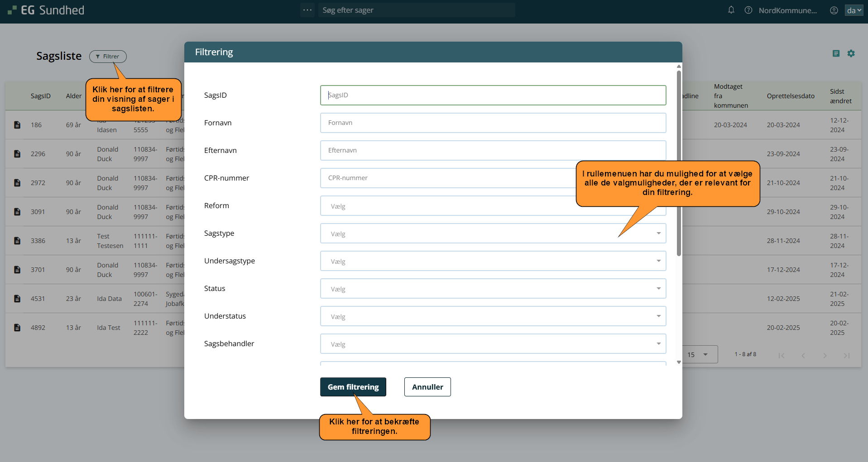Sort by SagsID column header
Image resolution: width=868 pixels, height=462 pixels.
tap(41, 96)
